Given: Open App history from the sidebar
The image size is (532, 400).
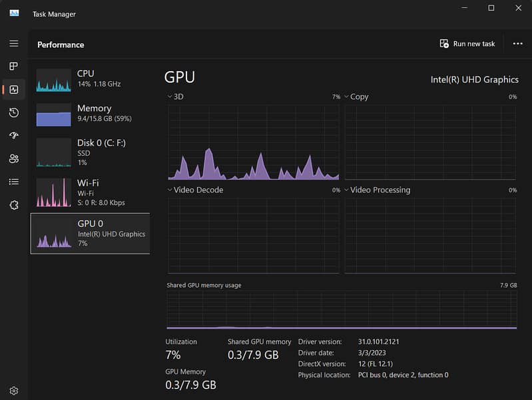Looking at the screenshot, I should [x=13, y=112].
